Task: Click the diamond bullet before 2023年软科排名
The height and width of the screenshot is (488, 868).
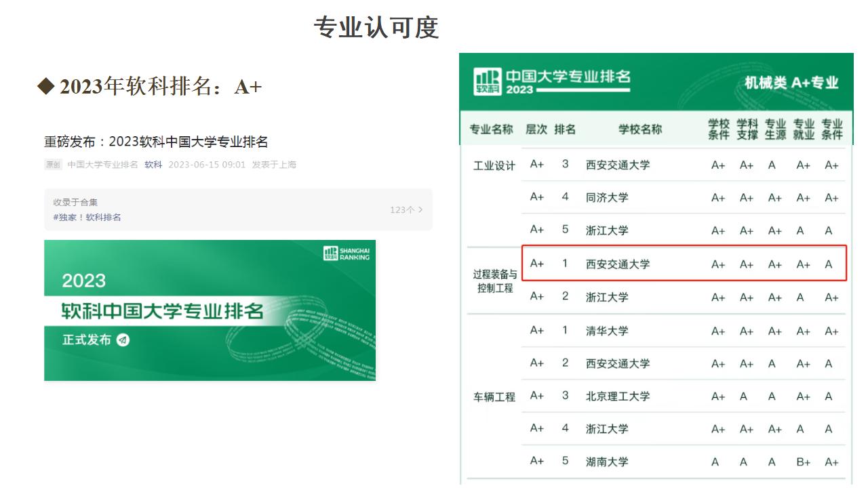Action: click(x=45, y=86)
